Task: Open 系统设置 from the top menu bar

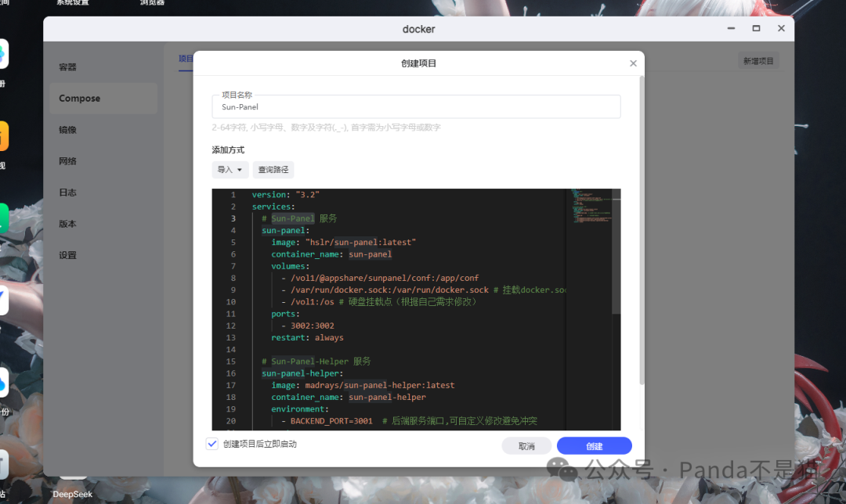Action: 74,3
